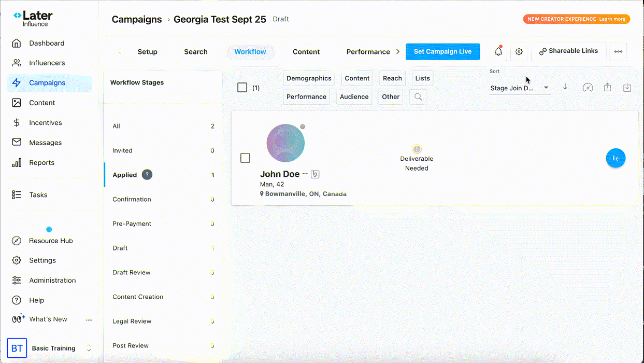Click the download icon in toolbar
This screenshot has width=644, height=363.
tap(627, 88)
